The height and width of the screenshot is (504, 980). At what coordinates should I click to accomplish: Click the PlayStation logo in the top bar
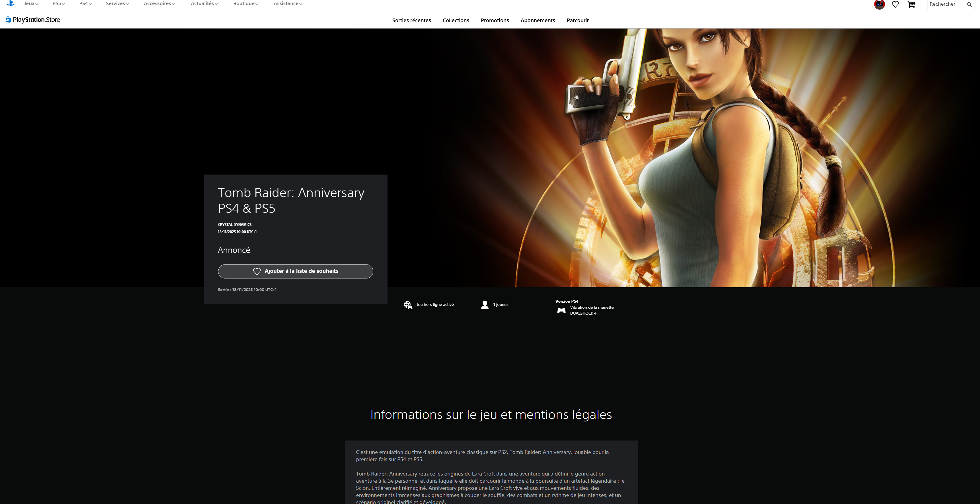(10, 4)
